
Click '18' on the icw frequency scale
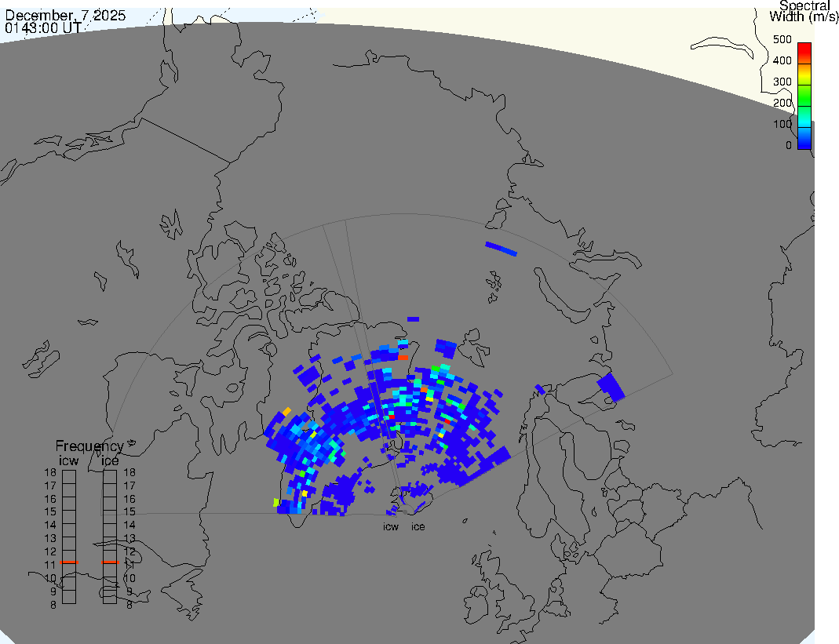(x=50, y=472)
